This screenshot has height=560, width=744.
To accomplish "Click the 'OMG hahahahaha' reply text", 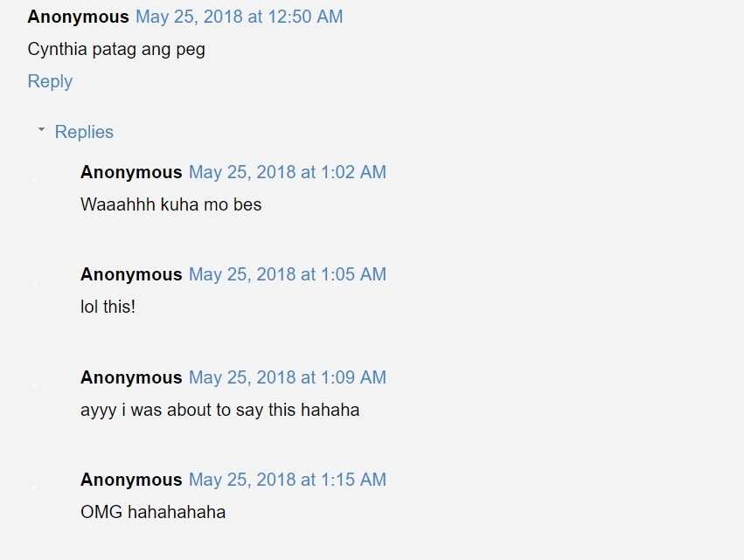I will coord(153,512).
